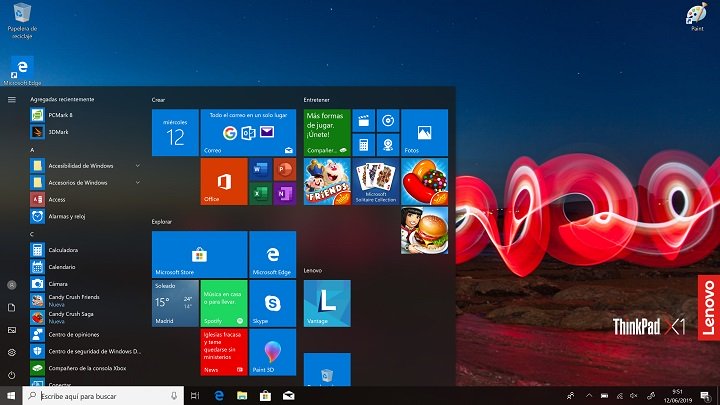Open user account icon in Start sidebar
The image size is (720, 405).
12,285
